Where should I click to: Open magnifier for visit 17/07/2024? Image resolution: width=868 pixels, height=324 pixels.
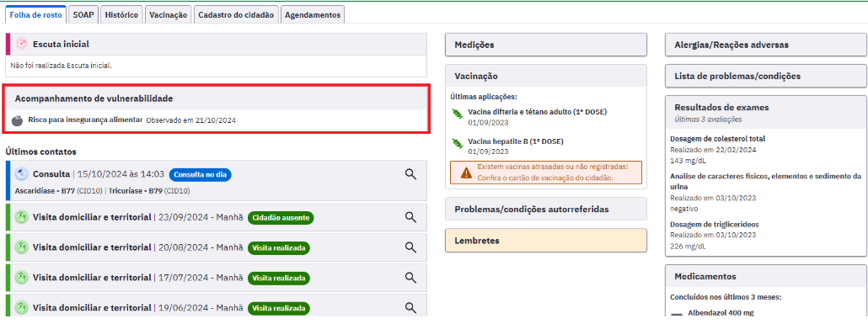tap(410, 277)
